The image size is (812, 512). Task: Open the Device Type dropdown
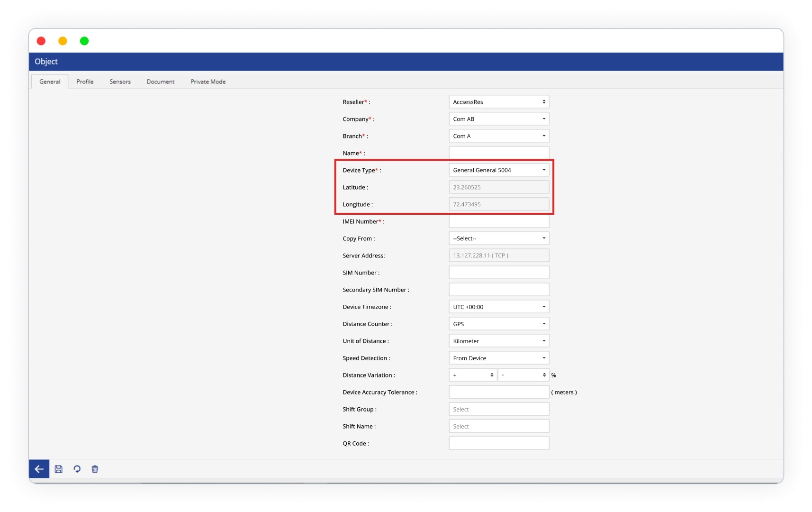[x=498, y=170]
